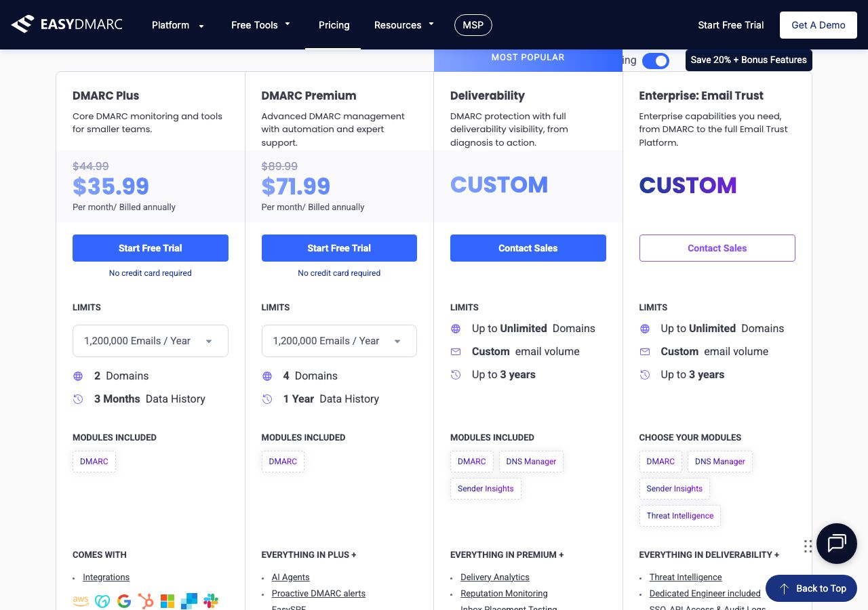Select Sender Insights module in Enterprise plan
The width and height of the screenshot is (868, 610).
click(675, 489)
